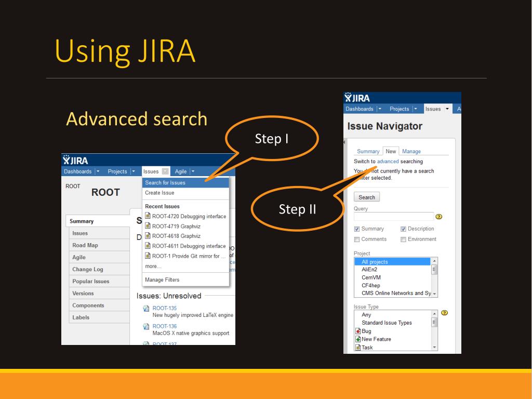Open Versions in the project sidebar
Screen dimensions: 532x399
(x=99, y=294)
